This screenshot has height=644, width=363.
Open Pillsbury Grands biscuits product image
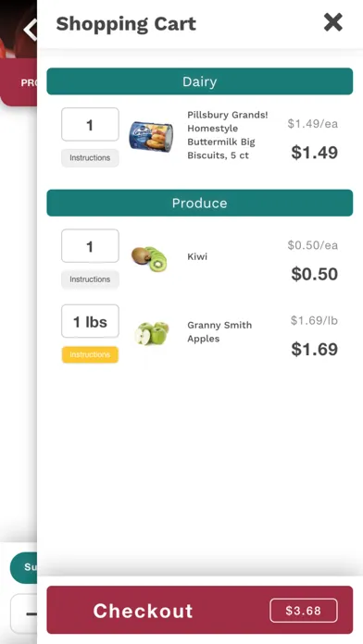pyautogui.click(x=151, y=137)
